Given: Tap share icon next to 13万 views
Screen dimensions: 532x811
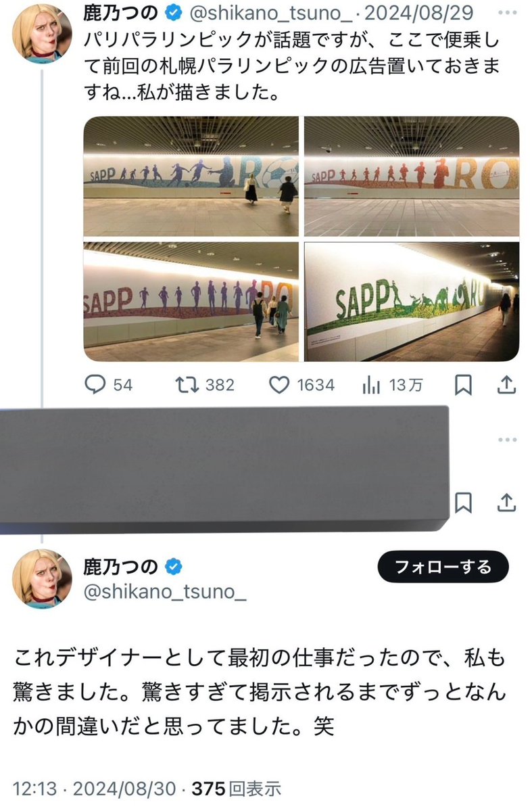Looking at the screenshot, I should 508,385.
